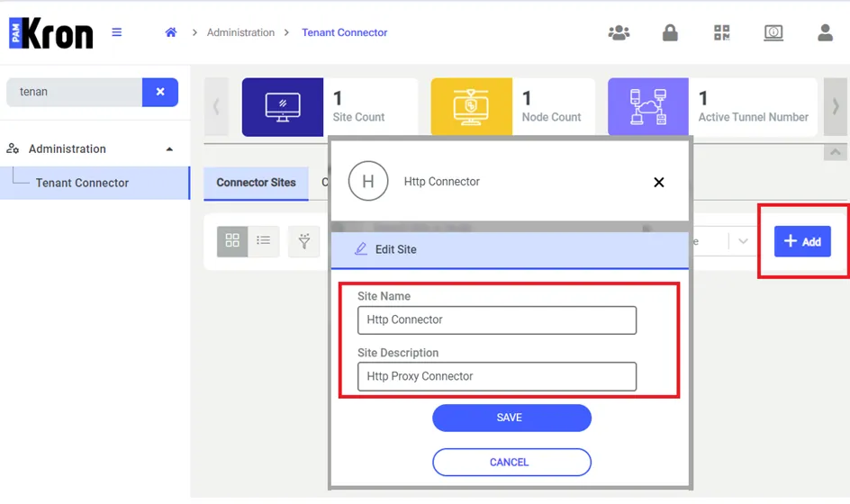Click the Active Tunnel Number label

pyautogui.click(x=753, y=117)
